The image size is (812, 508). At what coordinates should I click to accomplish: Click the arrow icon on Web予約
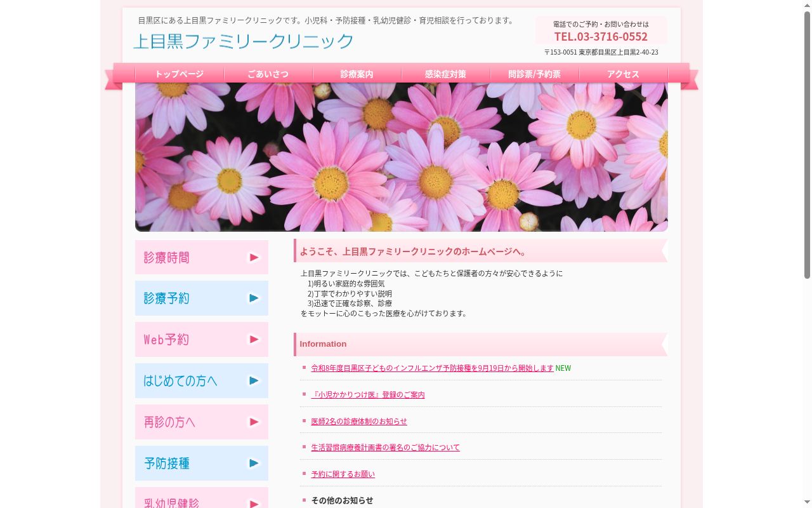click(254, 340)
